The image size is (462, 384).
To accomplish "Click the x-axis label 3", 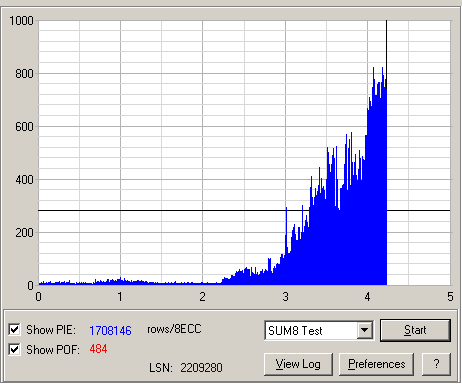I will 285,297.
